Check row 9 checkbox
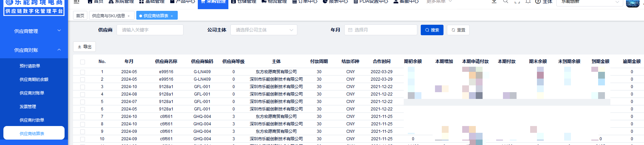This screenshot has width=644, height=145. tap(83, 132)
